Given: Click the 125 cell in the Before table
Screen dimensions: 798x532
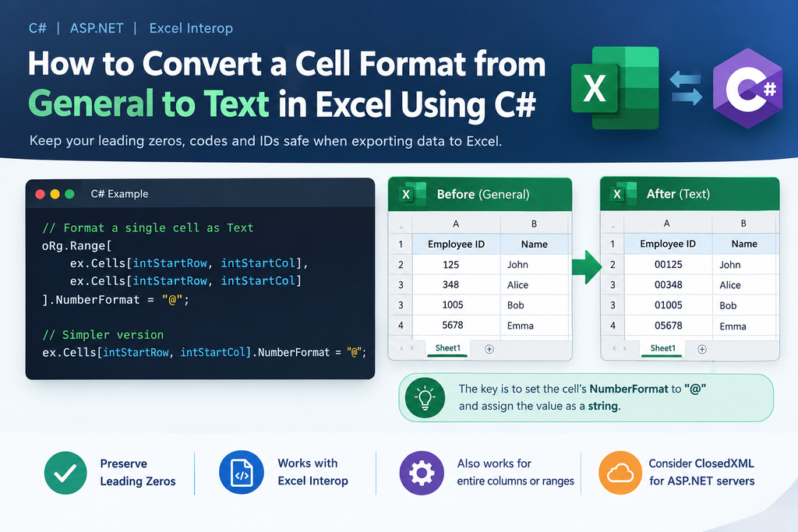Looking at the screenshot, I should click(457, 265).
